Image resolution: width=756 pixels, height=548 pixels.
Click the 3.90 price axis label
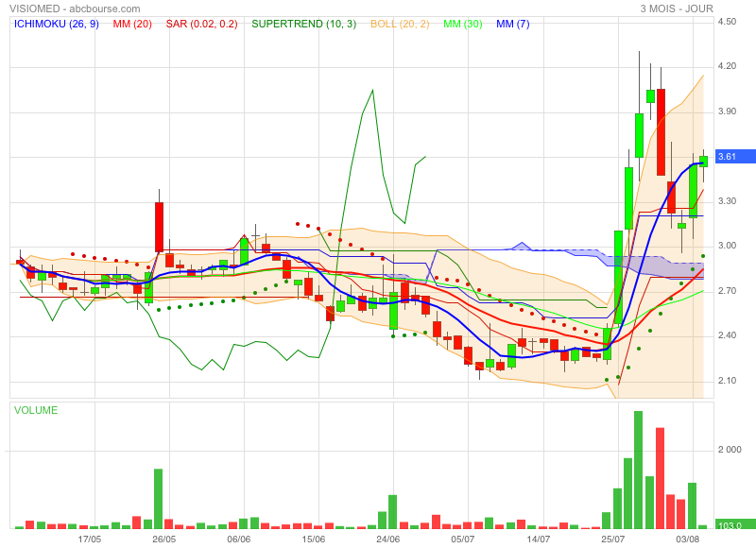(727, 111)
